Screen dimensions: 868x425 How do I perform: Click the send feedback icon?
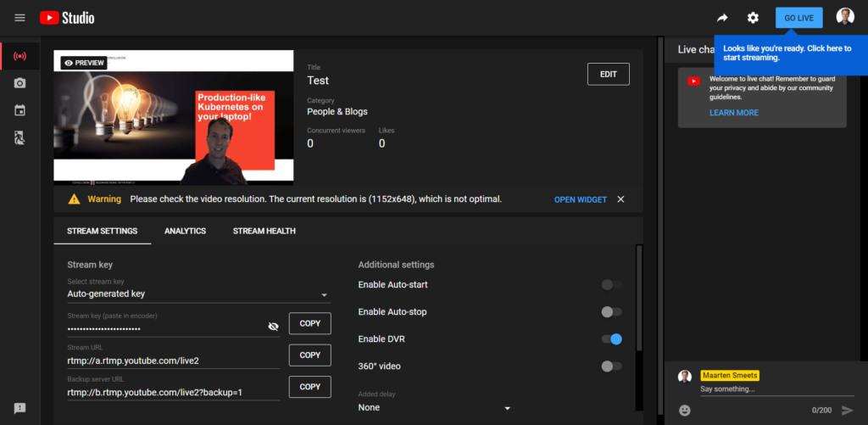19,408
